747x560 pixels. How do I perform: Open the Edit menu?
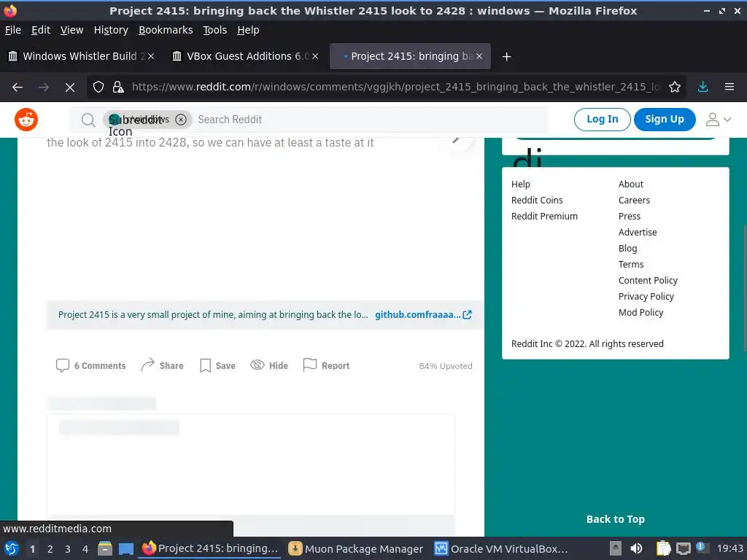[41, 30]
